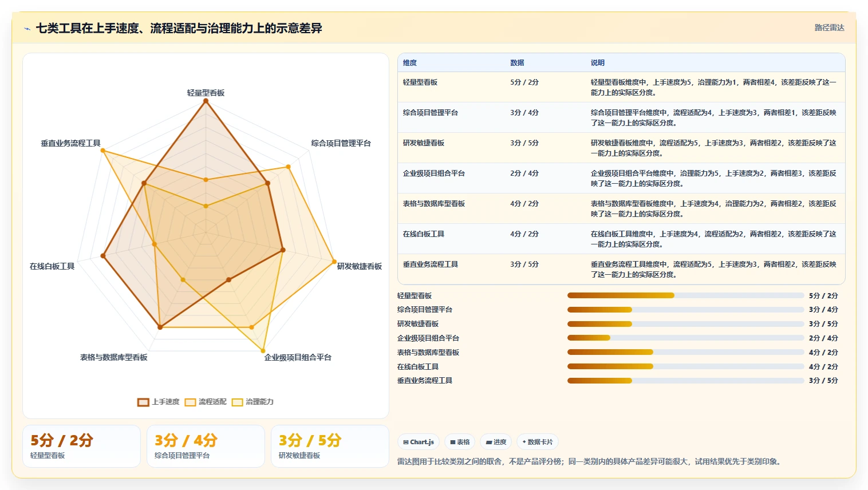The width and height of the screenshot is (868, 490).
Task: Click the 5分 / 2分 value in 轻量型看板 table row
Action: click(524, 82)
